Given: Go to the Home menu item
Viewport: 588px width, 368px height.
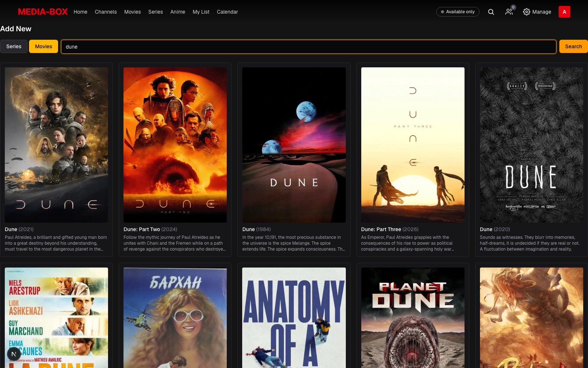Looking at the screenshot, I should (x=80, y=12).
